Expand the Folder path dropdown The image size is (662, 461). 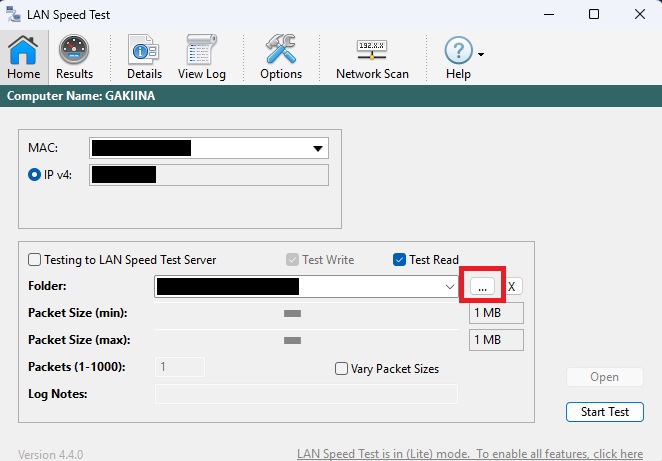point(449,287)
